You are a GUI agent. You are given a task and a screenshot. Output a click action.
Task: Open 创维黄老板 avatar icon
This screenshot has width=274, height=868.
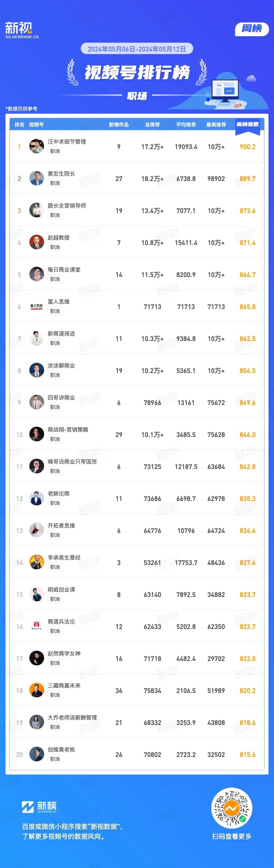(36, 754)
